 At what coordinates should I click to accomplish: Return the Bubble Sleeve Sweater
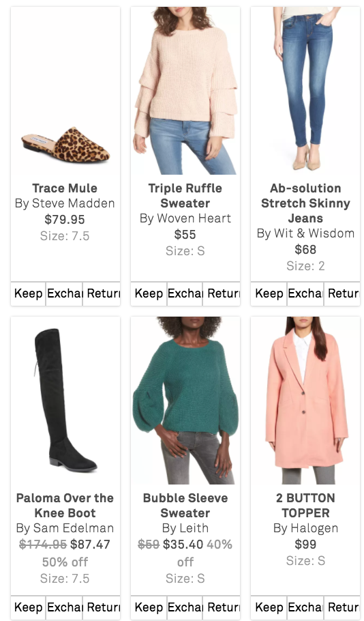click(x=222, y=607)
